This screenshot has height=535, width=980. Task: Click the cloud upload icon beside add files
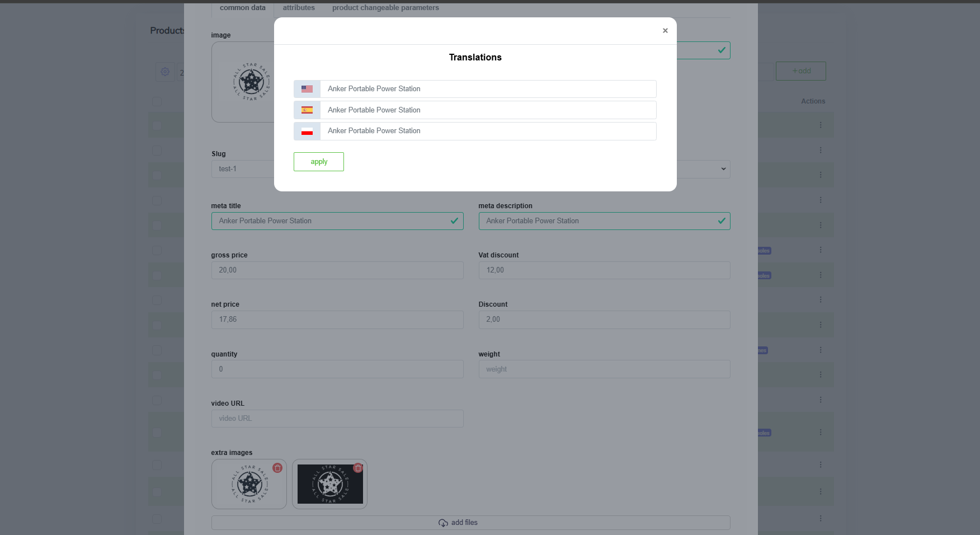[x=443, y=523]
